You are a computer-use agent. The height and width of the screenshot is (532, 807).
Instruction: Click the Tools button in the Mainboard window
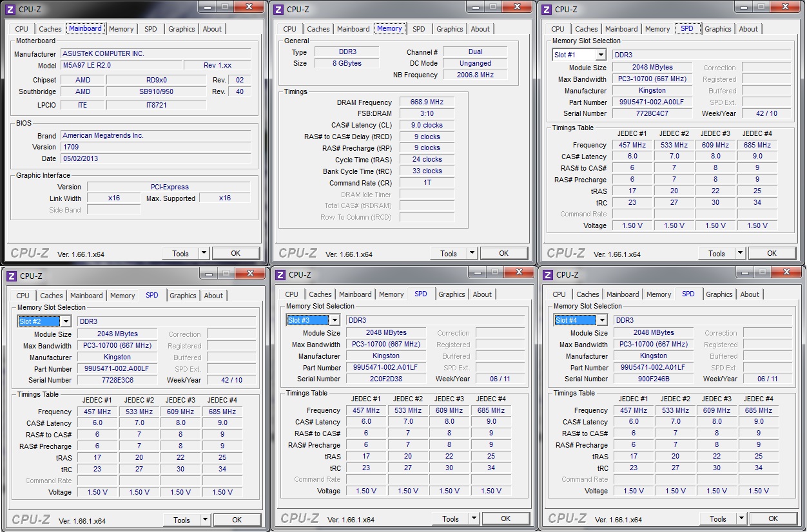(x=180, y=253)
